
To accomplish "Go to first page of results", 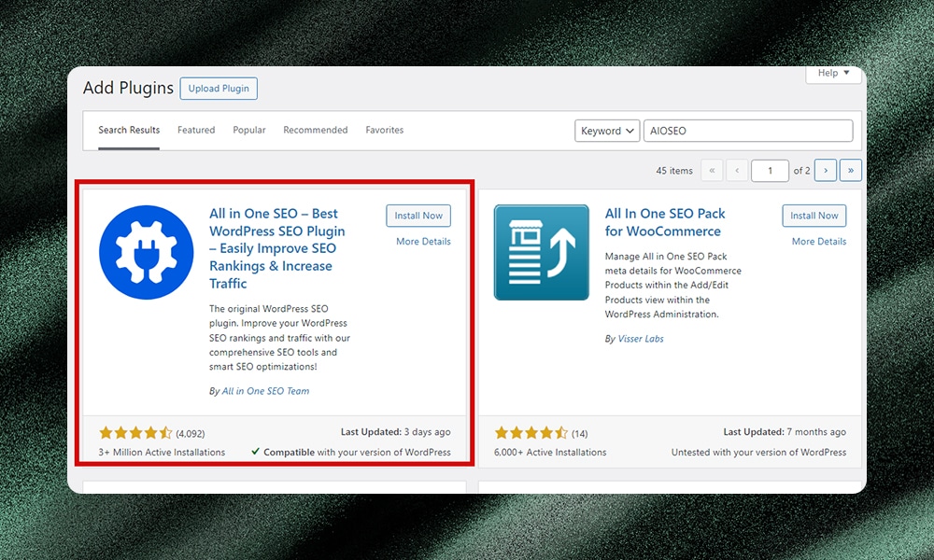I will coord(712,171).
